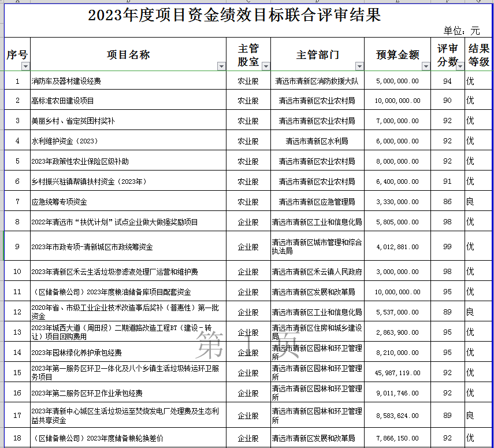This screenshot has height=448, width=494.
Task: Expand the 评审分数 filter arrow
Action: (460, 66)
